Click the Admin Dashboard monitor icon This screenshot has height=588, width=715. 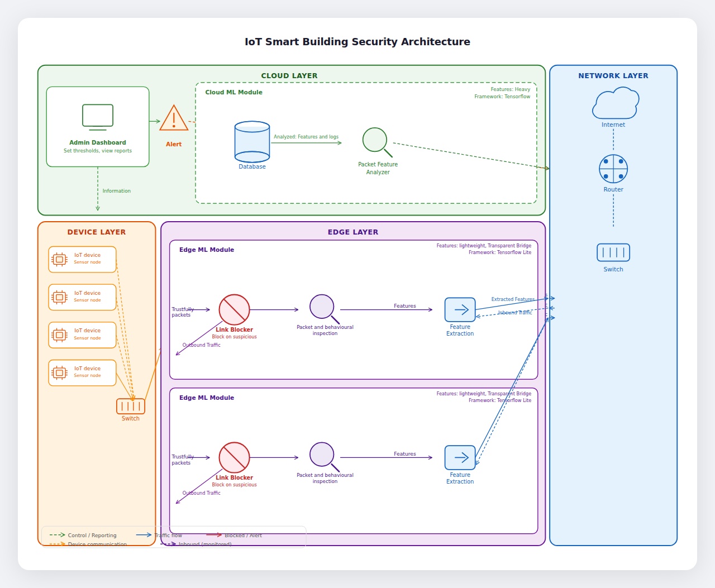point(98,117)
